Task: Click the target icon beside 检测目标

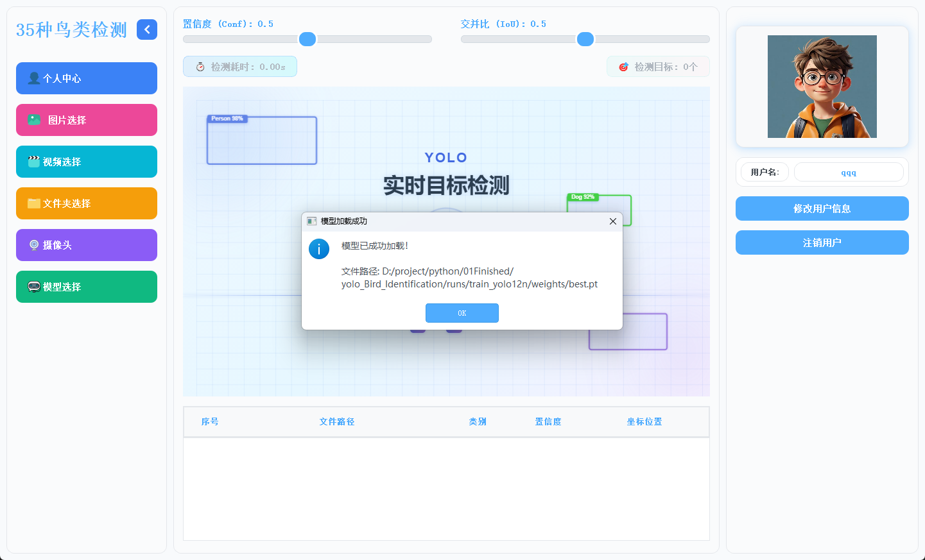Action: (x=623, y=67)
